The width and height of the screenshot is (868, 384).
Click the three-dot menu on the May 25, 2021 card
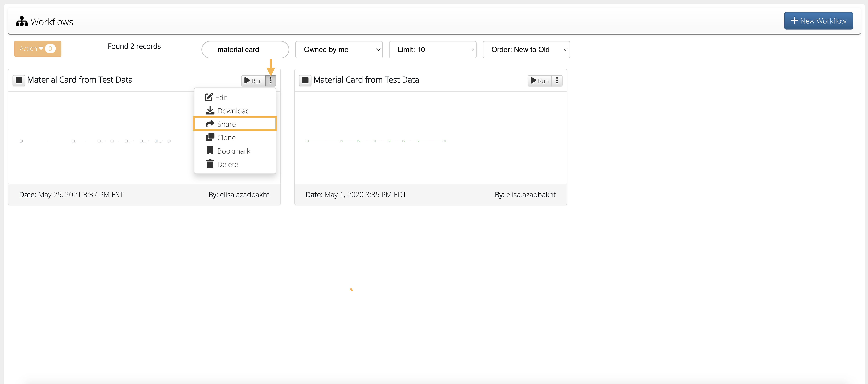pos(271,80)
